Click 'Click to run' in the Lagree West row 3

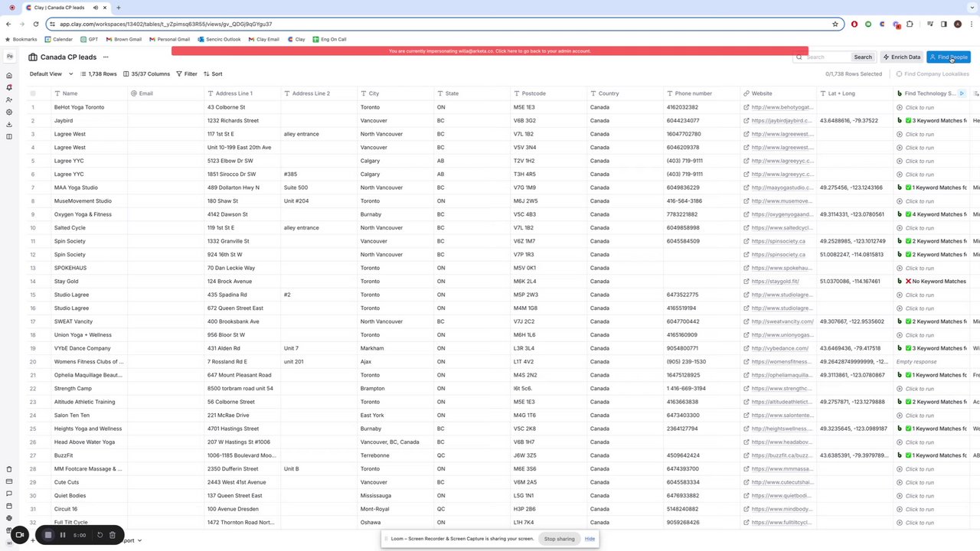tap(920, 134)
